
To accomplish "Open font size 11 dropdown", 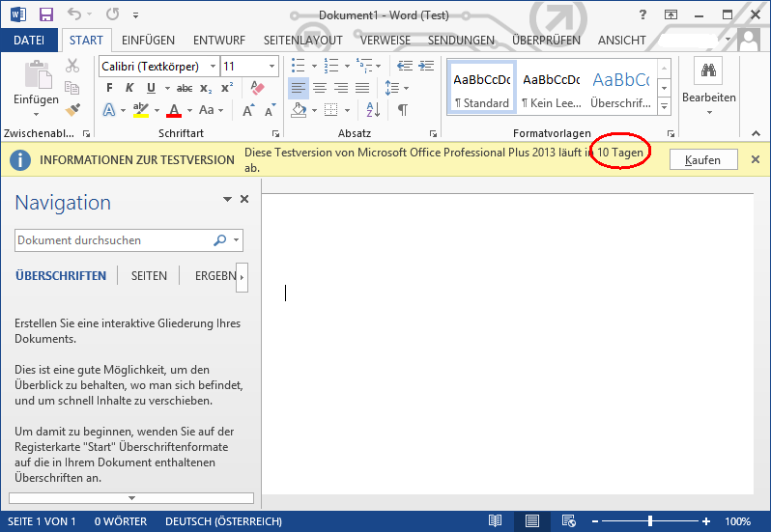I will click(271, 67).
